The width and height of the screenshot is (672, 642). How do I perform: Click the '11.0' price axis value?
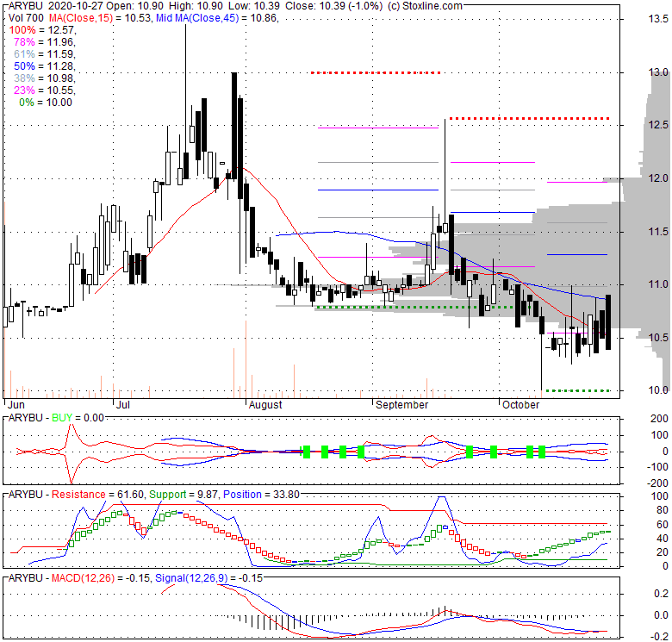click(x=658, y=284)
